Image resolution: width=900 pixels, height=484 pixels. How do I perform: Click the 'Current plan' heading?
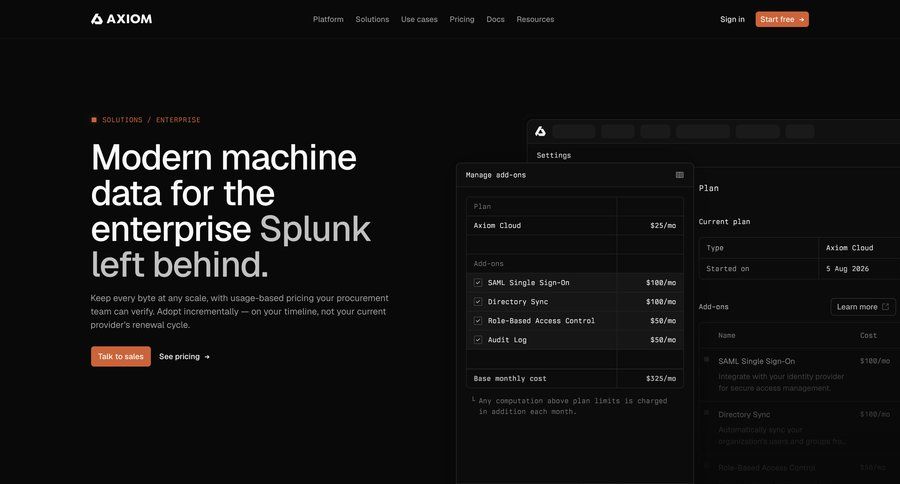pyautogui.click(x=724, y=222)
